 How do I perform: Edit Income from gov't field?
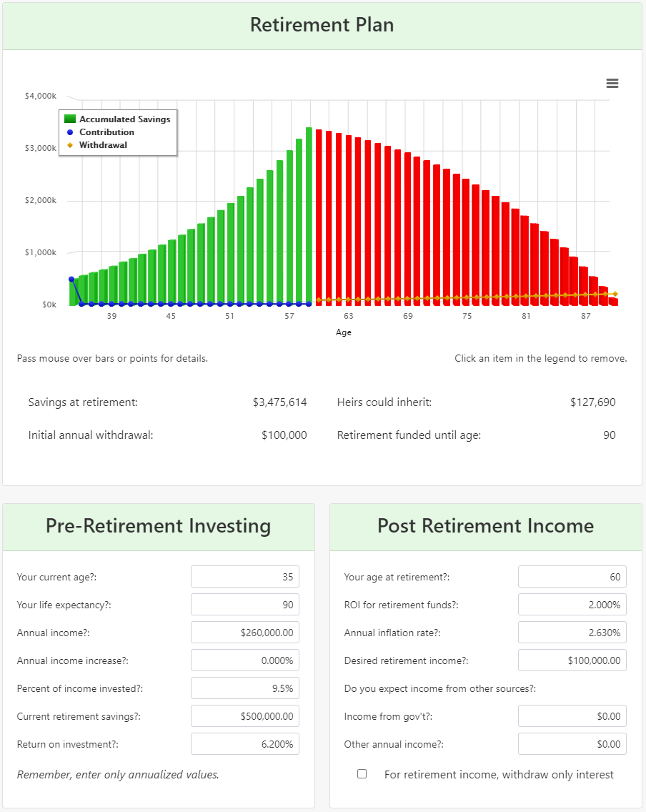tap(572, 716)
